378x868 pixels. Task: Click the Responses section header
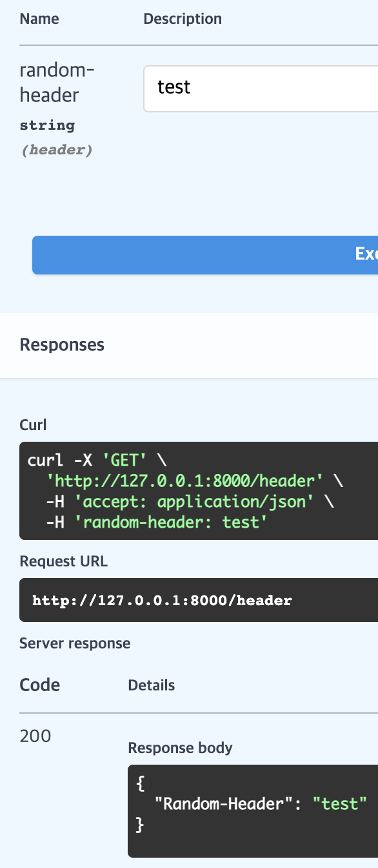tap(61, 344)
